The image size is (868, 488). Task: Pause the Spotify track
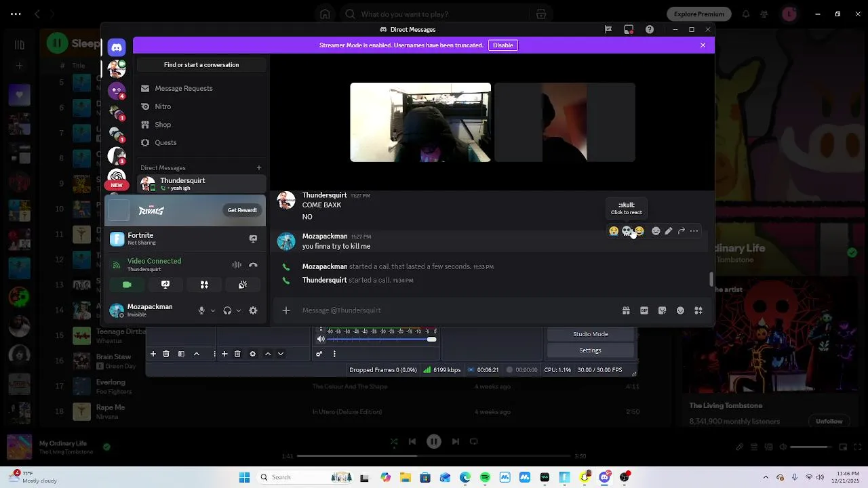coord(434,441)
